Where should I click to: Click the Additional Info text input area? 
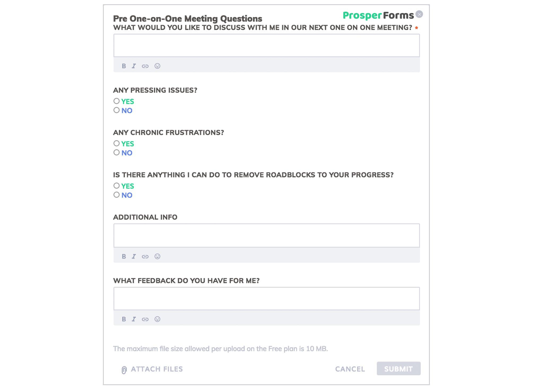pyautogui.click(x=266, y=235)
